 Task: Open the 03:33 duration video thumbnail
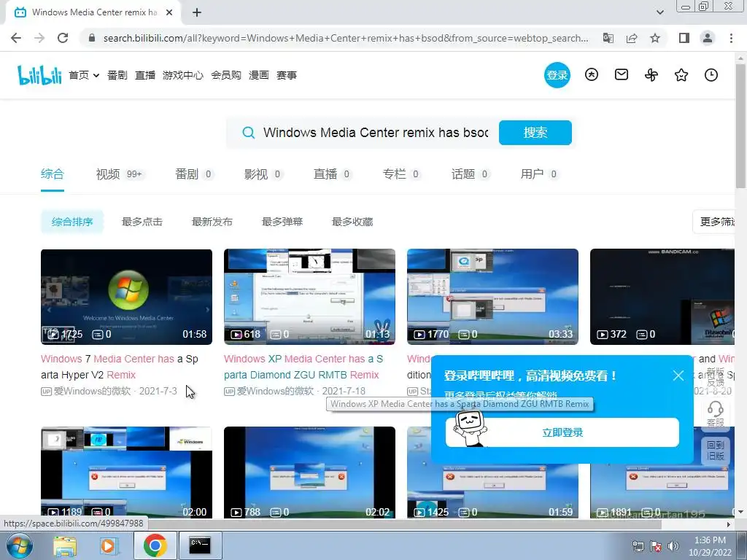tap(492, 297)
